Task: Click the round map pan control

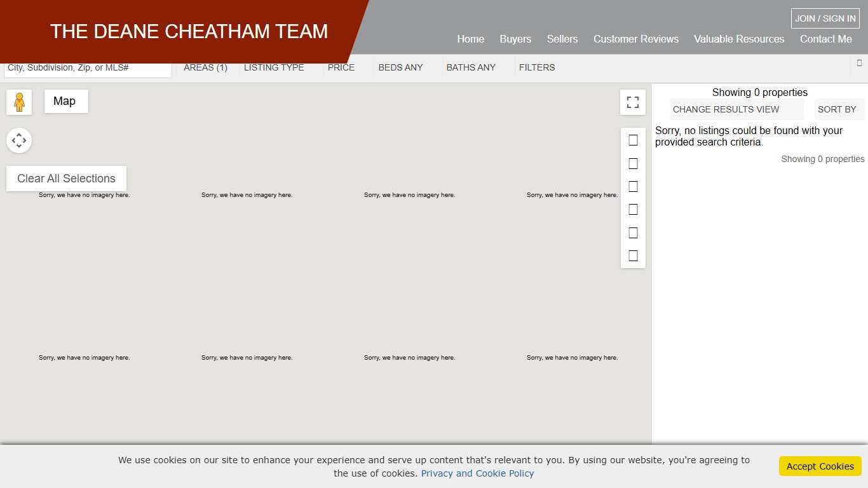Action: pyautogui.click(x=19, y=140)
